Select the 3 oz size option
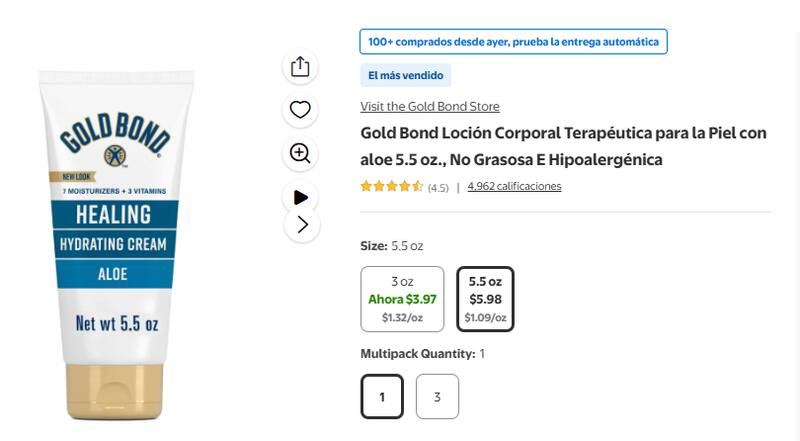 402,299
